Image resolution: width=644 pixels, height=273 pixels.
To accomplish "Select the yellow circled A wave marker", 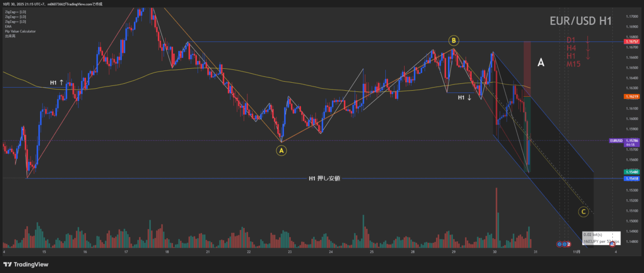I will [282, 151].
